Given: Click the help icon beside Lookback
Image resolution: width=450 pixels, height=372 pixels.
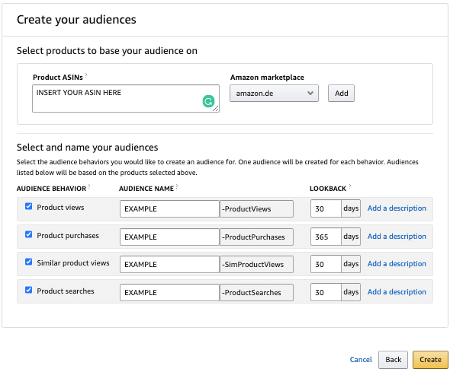Looking at the screenshot, I should (350, 187).
